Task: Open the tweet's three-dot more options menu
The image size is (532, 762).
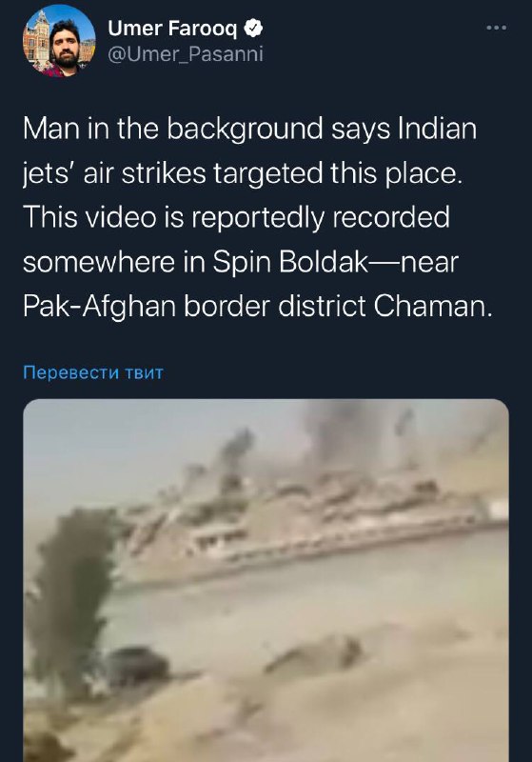Action: point(497,28)
